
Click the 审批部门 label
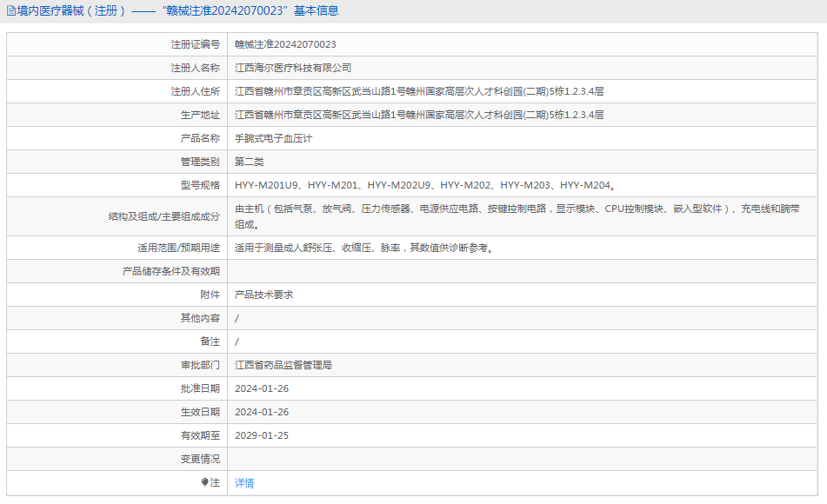[x=200, y=365]
